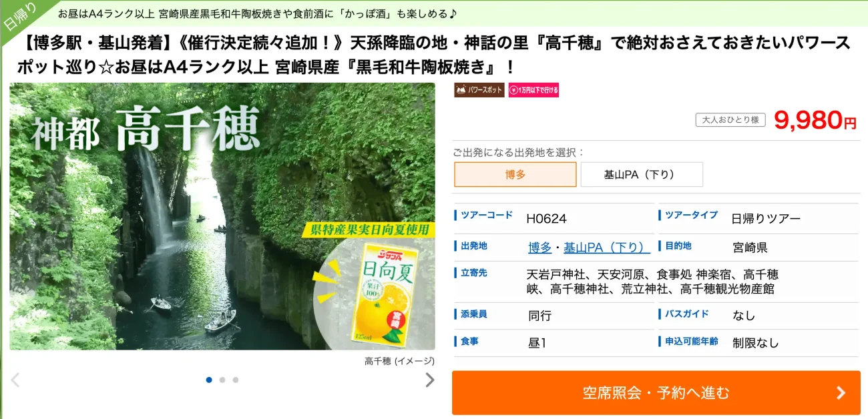Select the first carousel dot indicator
Viewport: 868px width, 419px height.
tap(209, 380)
